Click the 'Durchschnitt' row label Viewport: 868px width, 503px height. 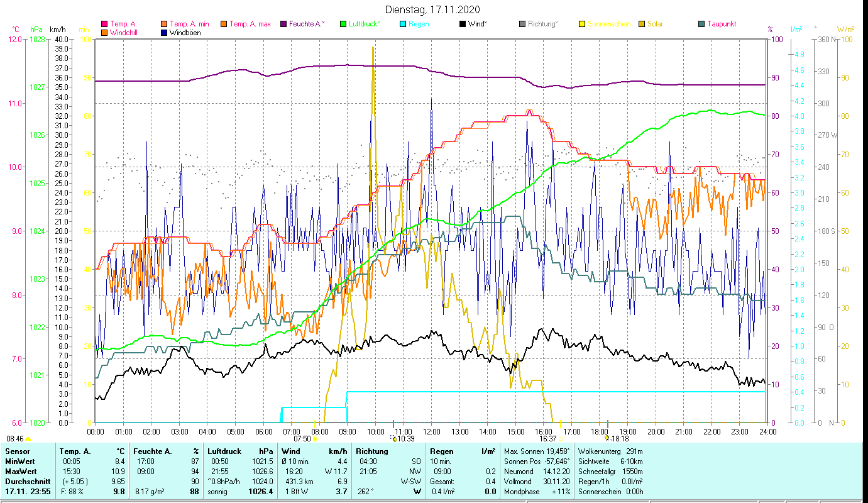26,481
